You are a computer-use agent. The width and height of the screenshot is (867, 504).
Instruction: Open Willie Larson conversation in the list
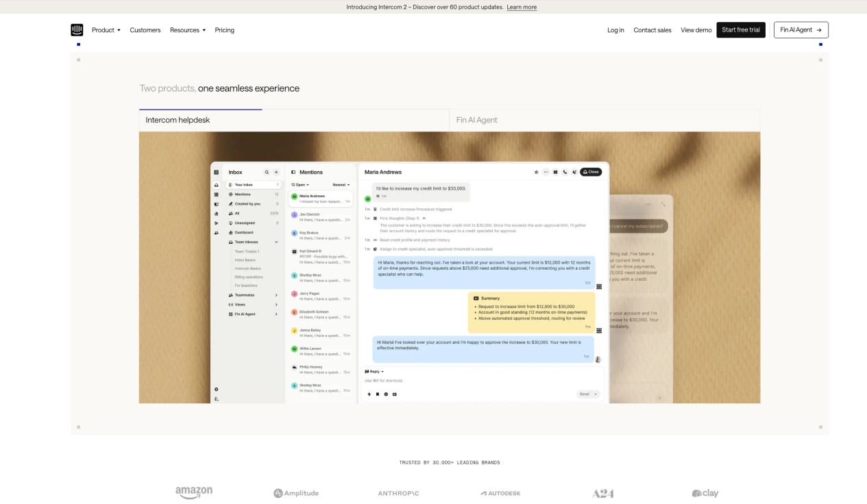coord(321,351)
